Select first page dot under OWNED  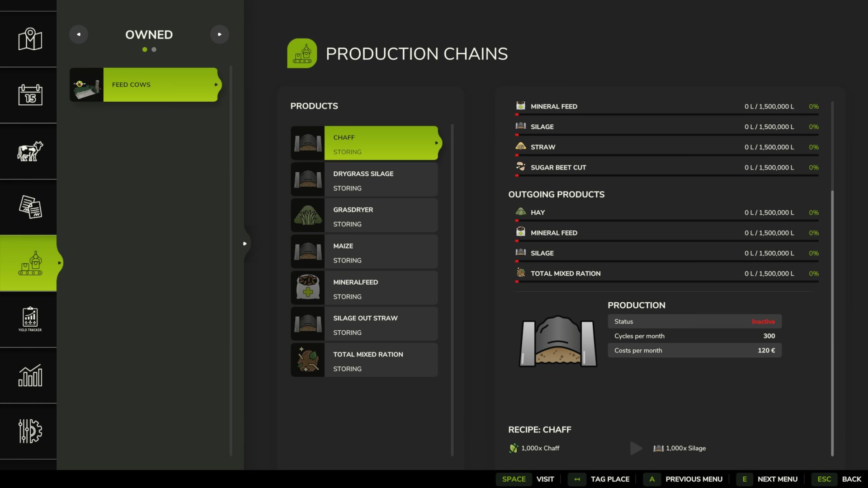(x=145, y=50)
